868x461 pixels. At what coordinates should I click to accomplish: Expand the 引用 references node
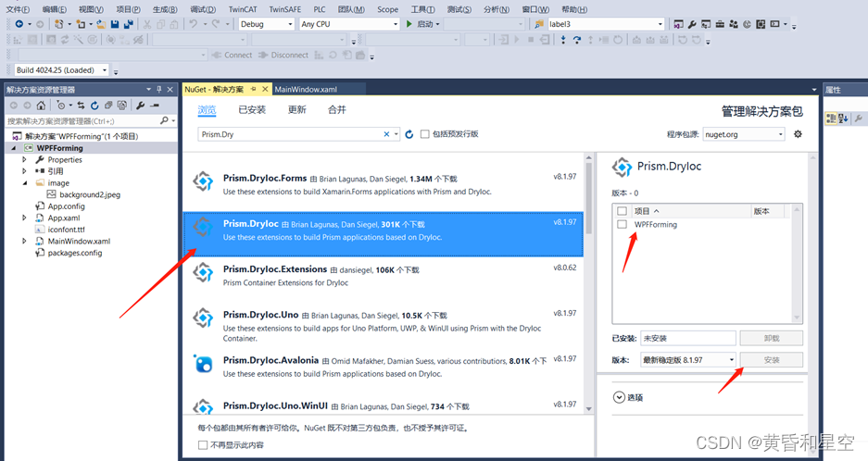(x=24, y=171)
